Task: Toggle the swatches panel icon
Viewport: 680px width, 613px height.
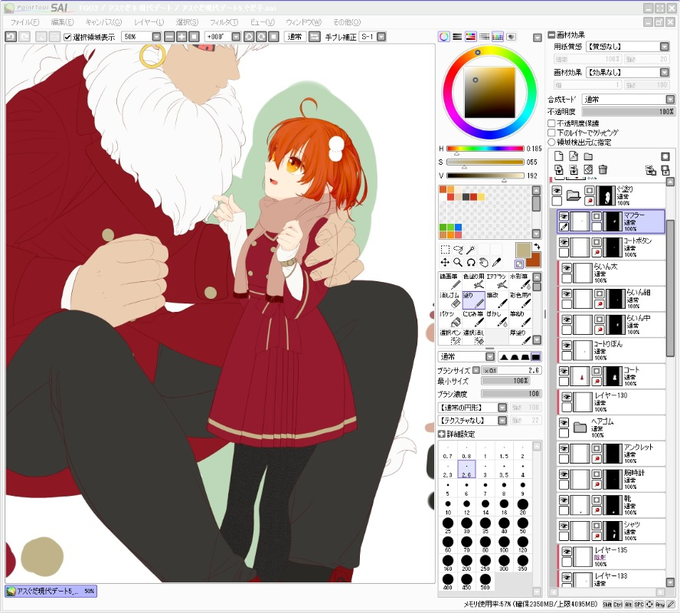Action: click(x=497, y=37)
